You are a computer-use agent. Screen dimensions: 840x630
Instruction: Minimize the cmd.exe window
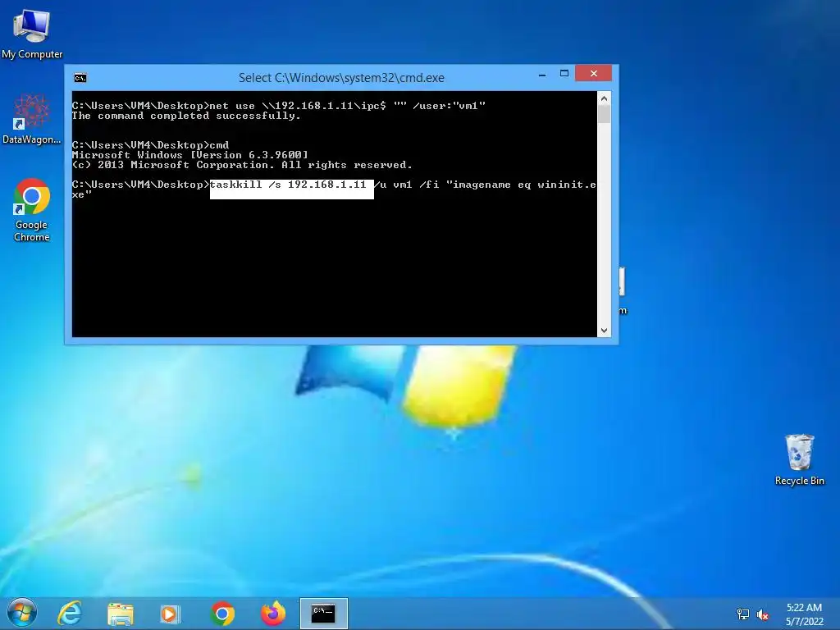542,74
